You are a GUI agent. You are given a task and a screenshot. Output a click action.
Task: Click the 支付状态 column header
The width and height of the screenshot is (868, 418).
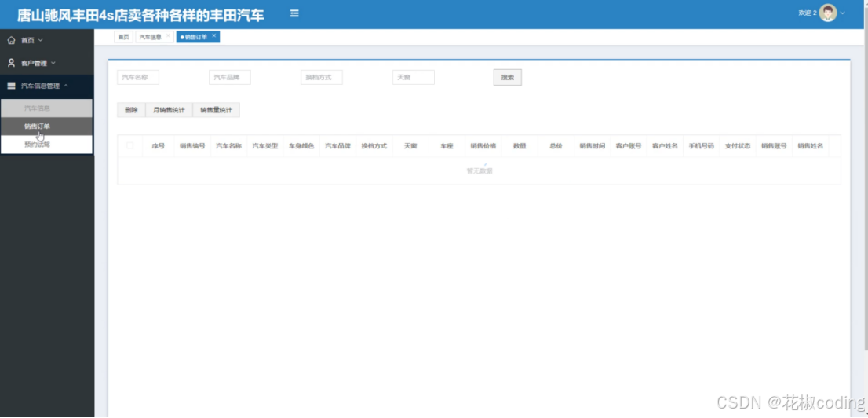coord(738,146)
